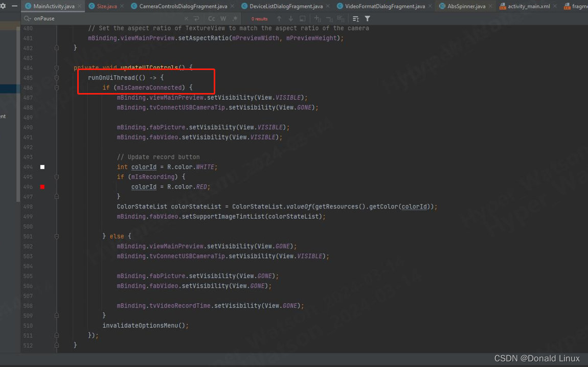Click the fold end marker on line 509

tap(57, 316)
